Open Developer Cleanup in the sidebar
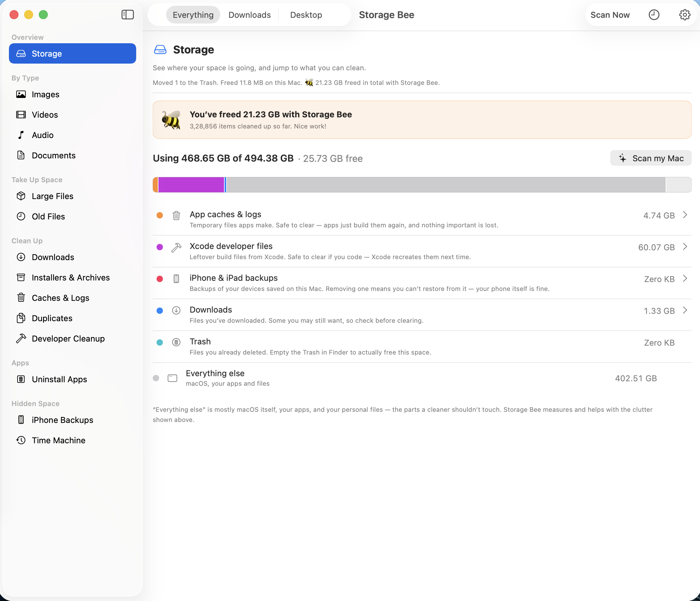This screenshot has width=700, height=601. 72,338
